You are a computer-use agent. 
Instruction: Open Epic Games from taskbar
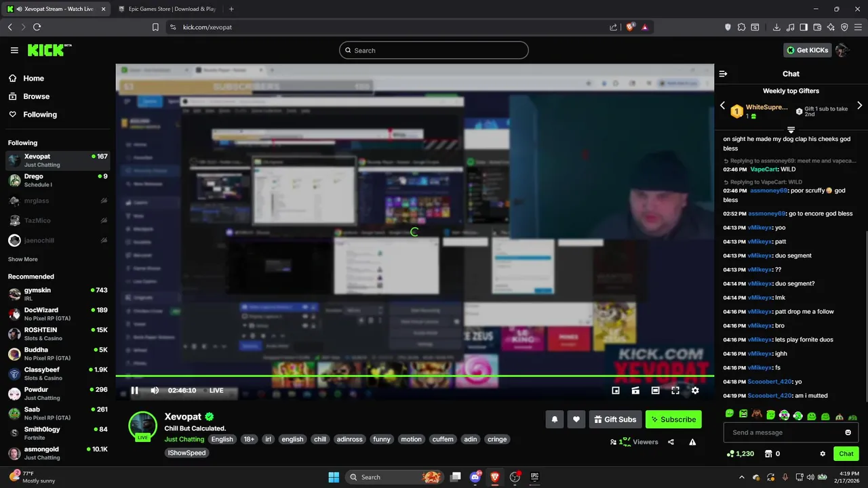tap(534, 477)
